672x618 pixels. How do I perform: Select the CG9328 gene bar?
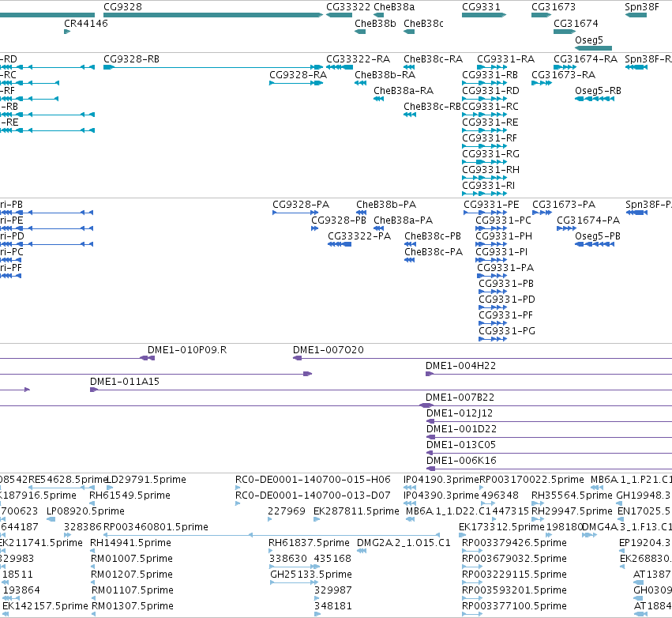[213, 15]
